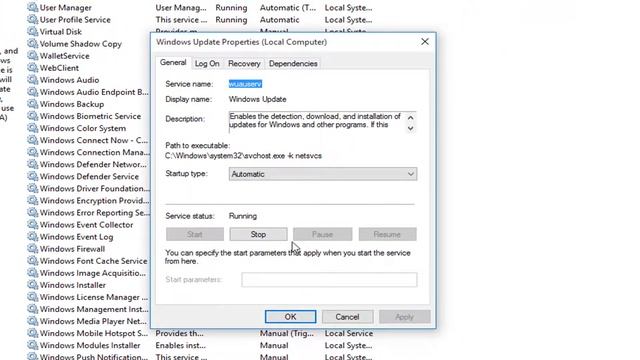Select the Volume Shadow Copy service icon

(x=32, y=44)
